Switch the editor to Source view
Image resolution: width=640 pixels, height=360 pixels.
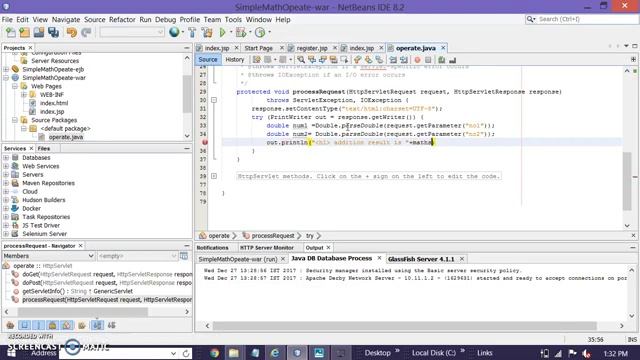208,60
